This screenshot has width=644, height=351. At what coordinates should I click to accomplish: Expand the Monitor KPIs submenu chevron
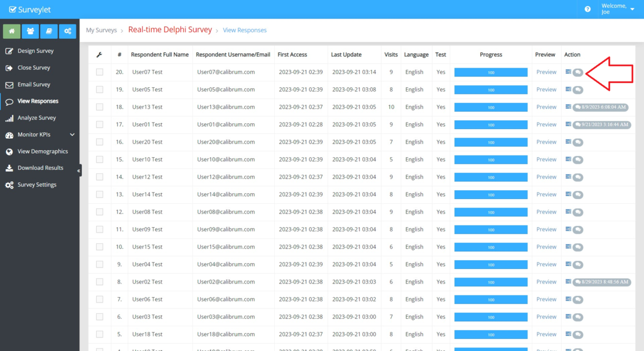(72, 135)
